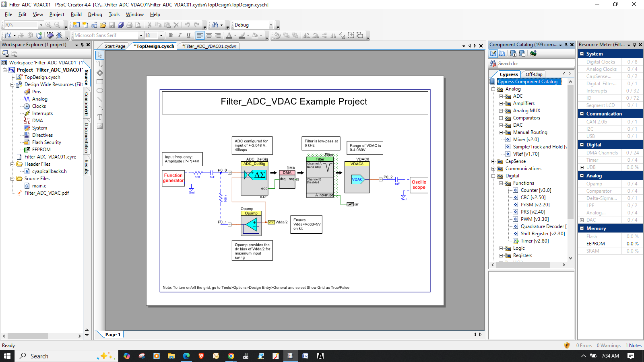
Task: Select the wire drawing tool
Action: point(100,64)
